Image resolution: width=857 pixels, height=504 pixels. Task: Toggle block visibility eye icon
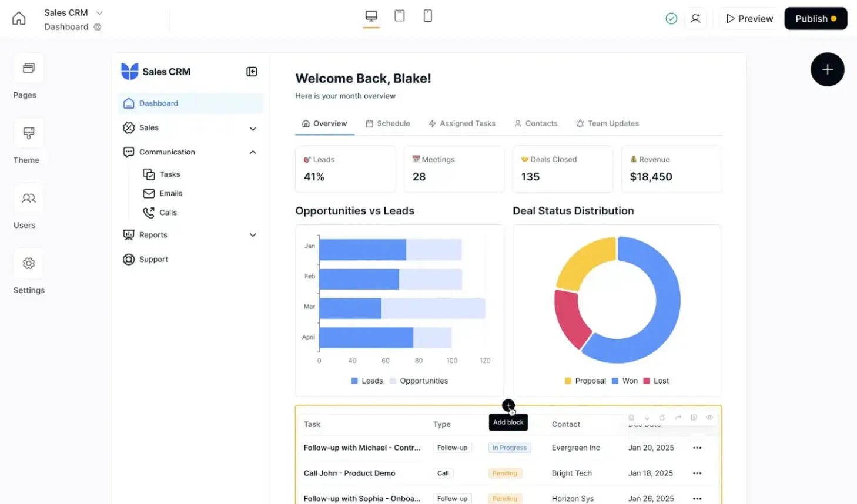[x=709, y=418]
